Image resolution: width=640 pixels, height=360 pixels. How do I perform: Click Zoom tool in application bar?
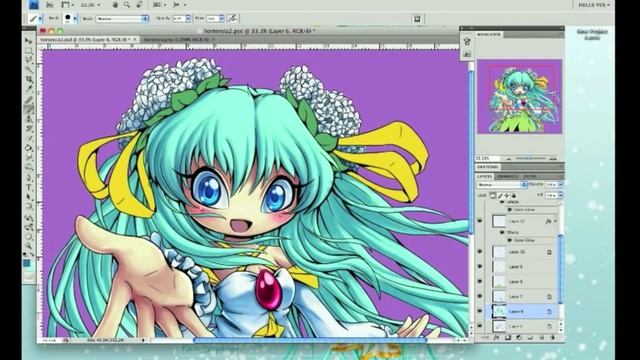[x=127, y=5]
